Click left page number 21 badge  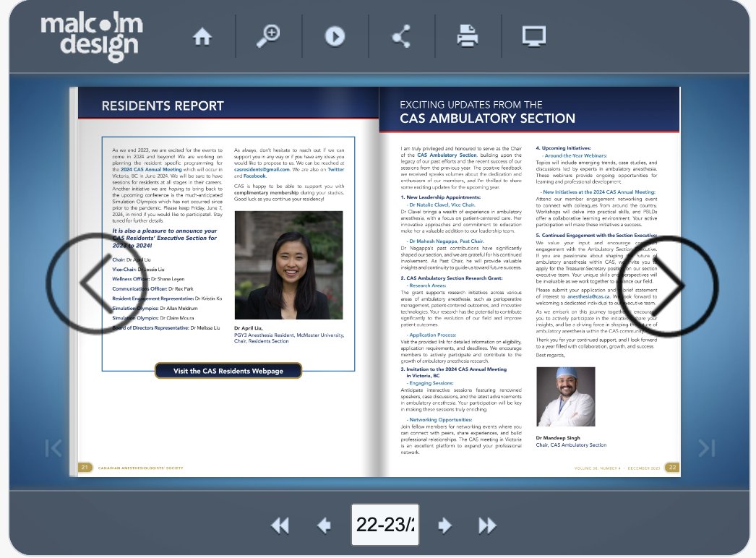coord(85,468)
